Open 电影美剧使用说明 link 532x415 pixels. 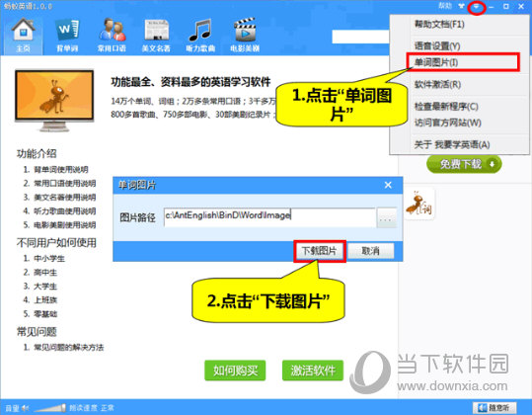pos(65,225)
